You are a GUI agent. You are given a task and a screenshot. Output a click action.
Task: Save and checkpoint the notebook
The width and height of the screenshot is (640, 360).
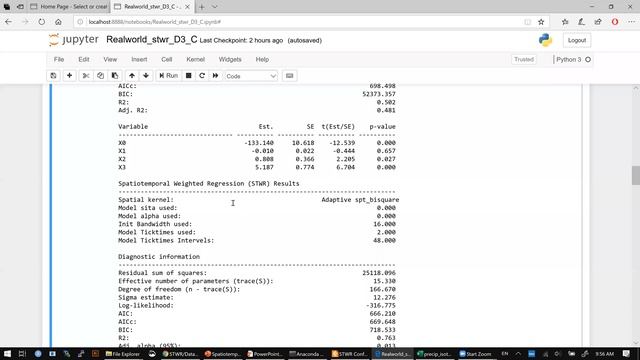click(x=53, y=76)
